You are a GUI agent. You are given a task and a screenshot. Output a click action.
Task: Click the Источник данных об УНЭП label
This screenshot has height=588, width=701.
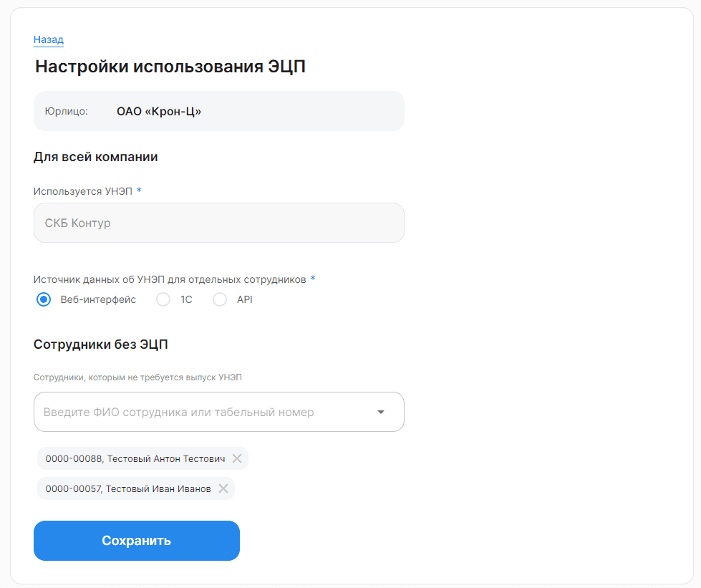pyautogui.click(x=170, y=279)
